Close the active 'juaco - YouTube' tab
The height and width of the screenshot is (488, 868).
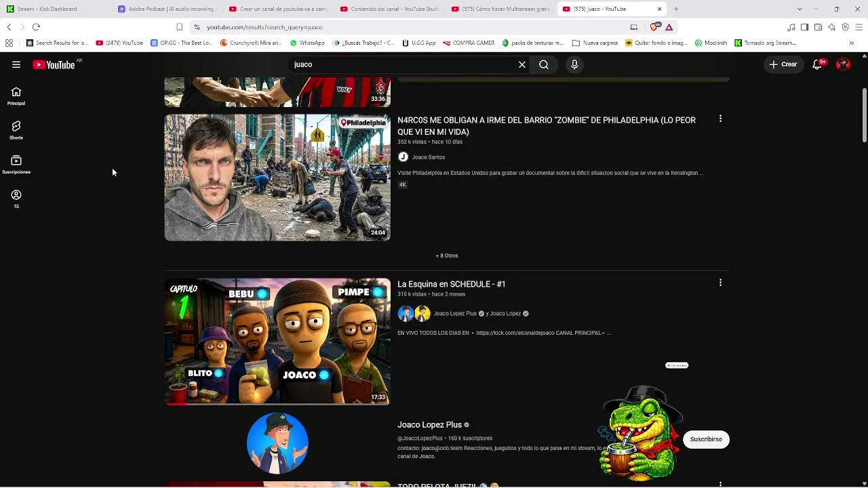coord(659,9)
